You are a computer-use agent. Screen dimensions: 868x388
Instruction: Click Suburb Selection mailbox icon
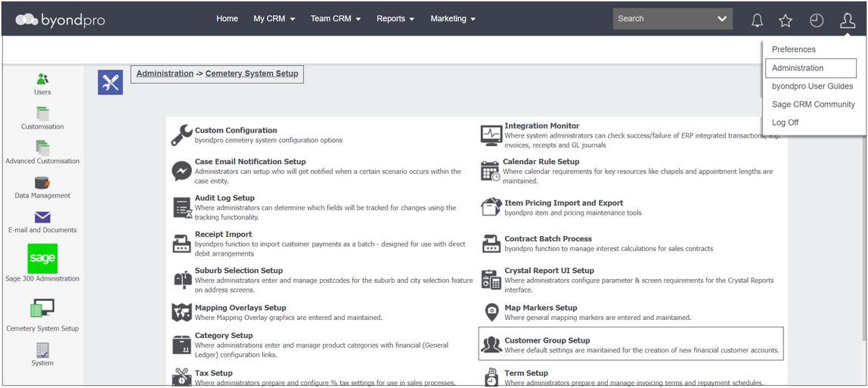182,280
